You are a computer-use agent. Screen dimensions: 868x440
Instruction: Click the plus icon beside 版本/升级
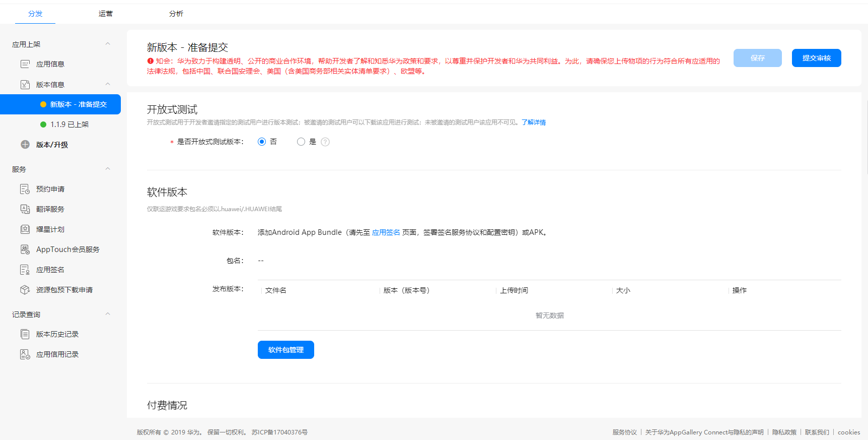[x=25, y=145]
